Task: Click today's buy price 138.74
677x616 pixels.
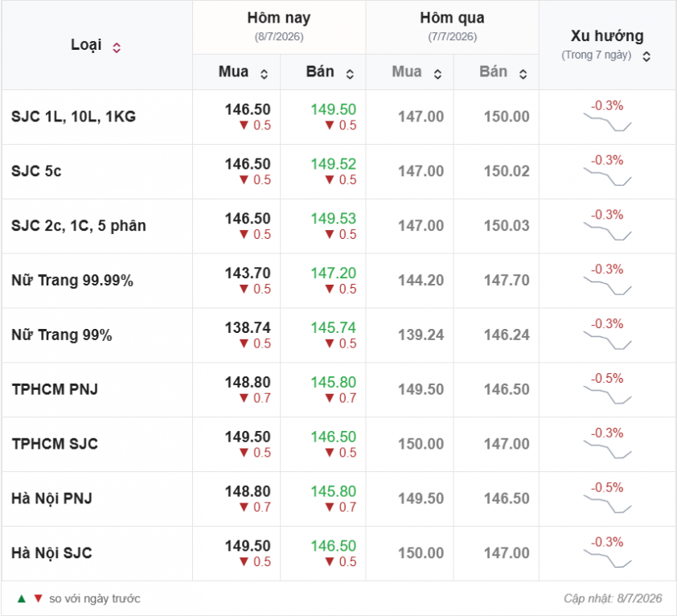Action: 248,327
